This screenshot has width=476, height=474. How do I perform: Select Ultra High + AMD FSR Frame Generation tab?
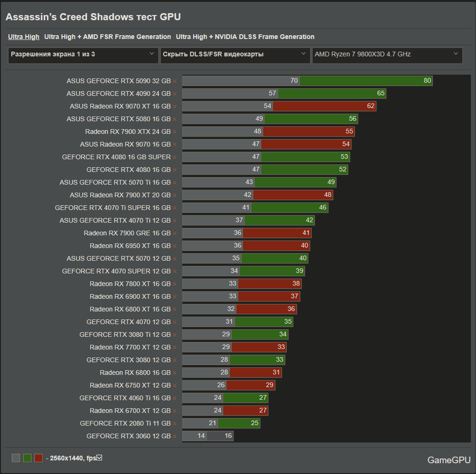108,37
